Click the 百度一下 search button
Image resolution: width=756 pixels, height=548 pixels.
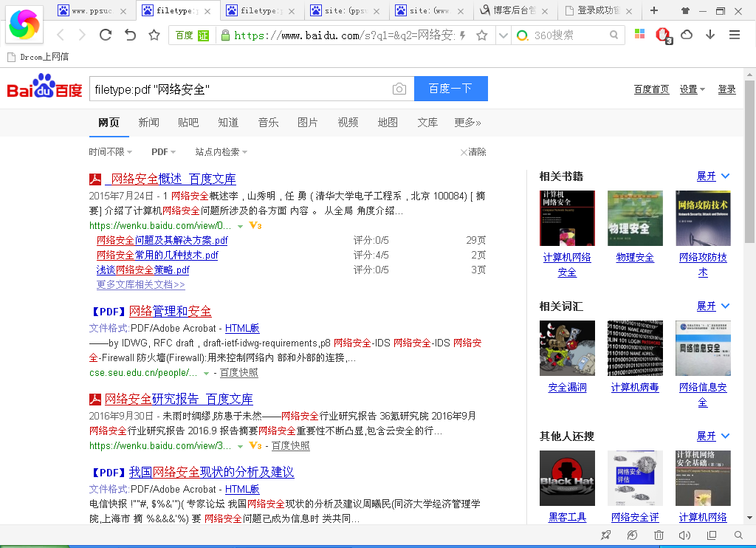451,89
